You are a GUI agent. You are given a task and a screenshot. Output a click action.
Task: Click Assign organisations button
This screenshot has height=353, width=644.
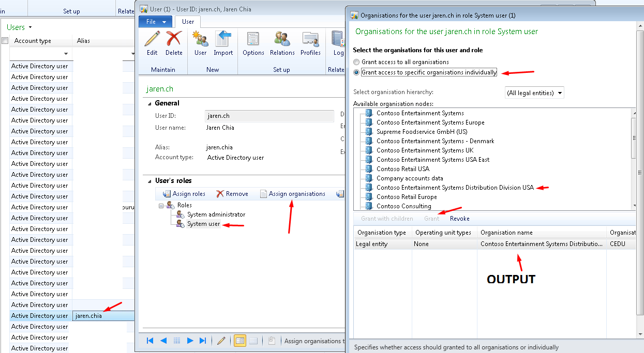tap(293, 194)
